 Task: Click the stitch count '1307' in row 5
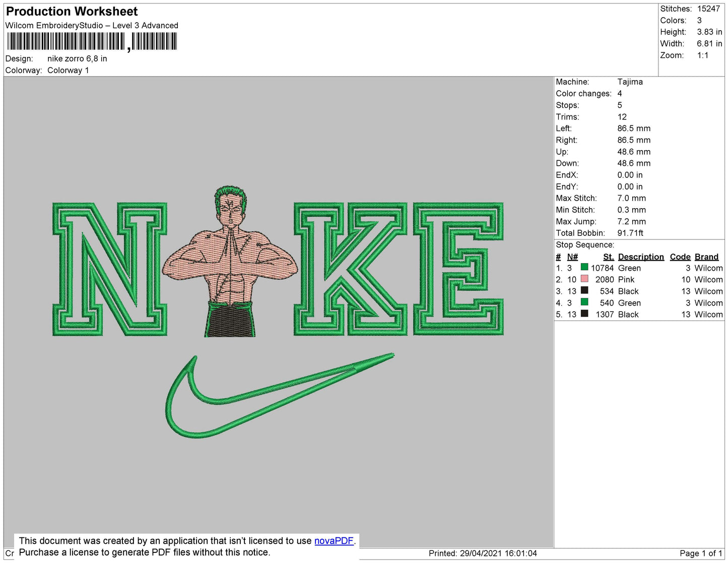[605, 315]
